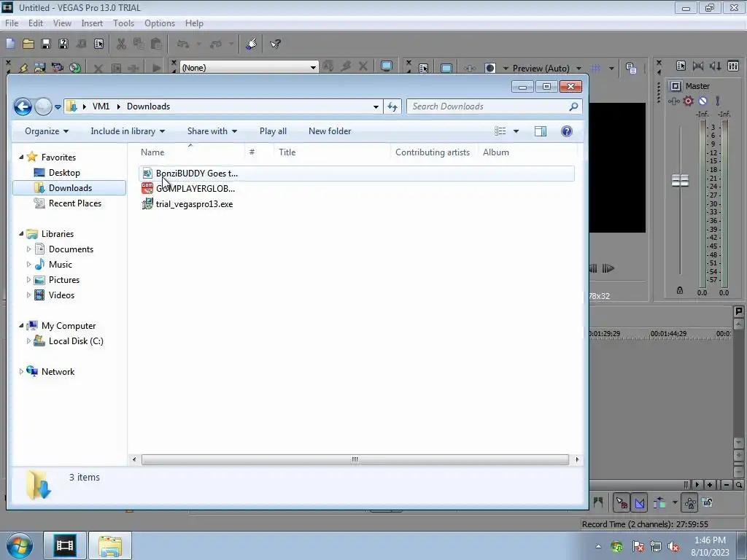Open the Tools menu in VEGAS Pro
The width and height of the screenshot is (747, 560).
pos(123,23)
